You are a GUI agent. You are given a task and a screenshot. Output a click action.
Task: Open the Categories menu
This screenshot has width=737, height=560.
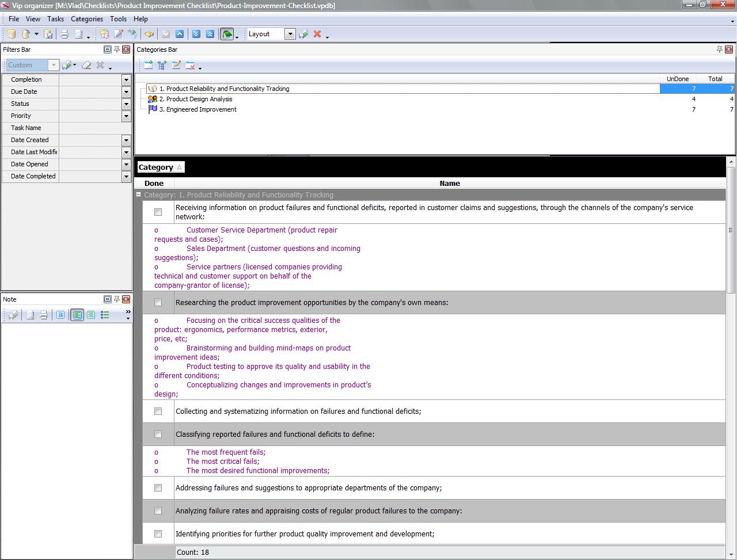point(86,19)
